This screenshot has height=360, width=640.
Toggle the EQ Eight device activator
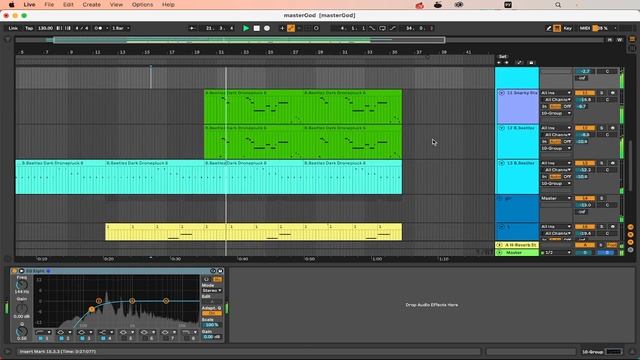[x=15, y=271]
